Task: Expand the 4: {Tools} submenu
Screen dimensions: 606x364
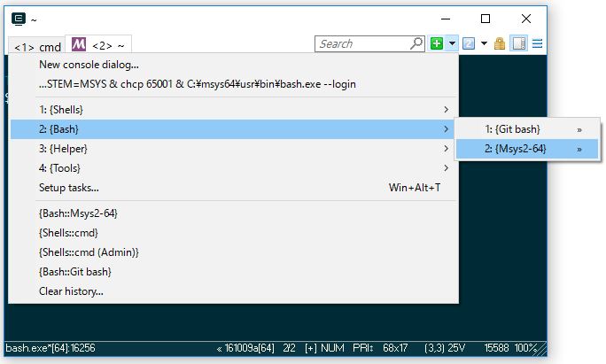Action: pyautogui.click(x=233, y=168)
